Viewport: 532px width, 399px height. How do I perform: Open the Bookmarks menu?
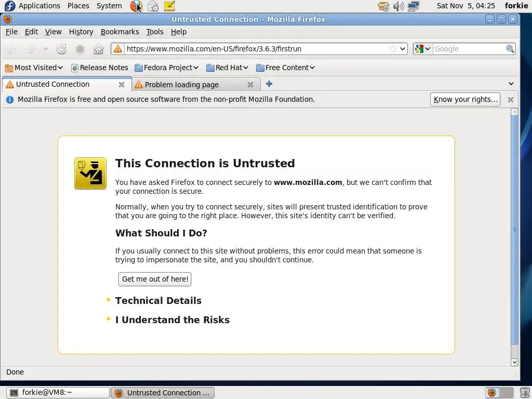[x=120, y=32]
